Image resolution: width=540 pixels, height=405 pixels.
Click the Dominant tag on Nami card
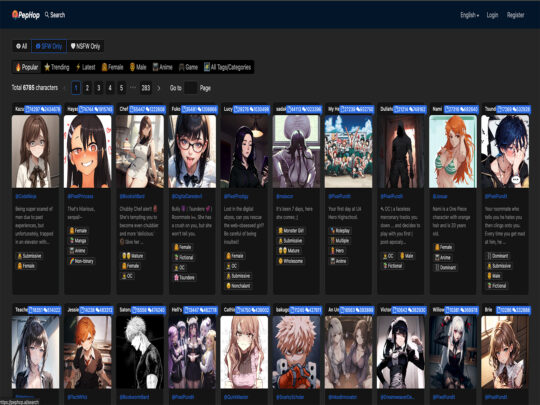445,267
